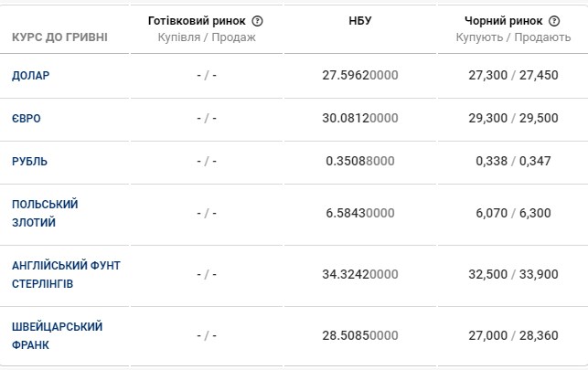588x370 pixels.
Task: Open the ШВЕЙЦАРСЬКИЙ ФРАНК link
Action: coord(57,335)
